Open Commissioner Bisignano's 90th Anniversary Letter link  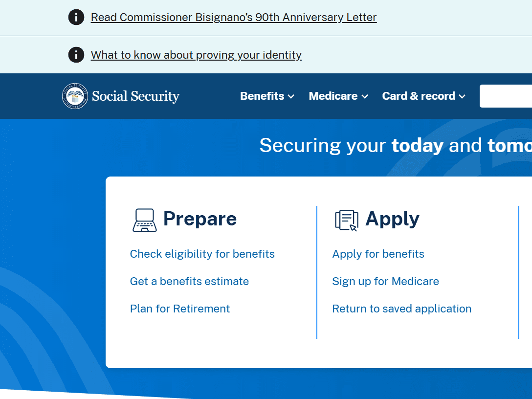(x=234, y=18)
